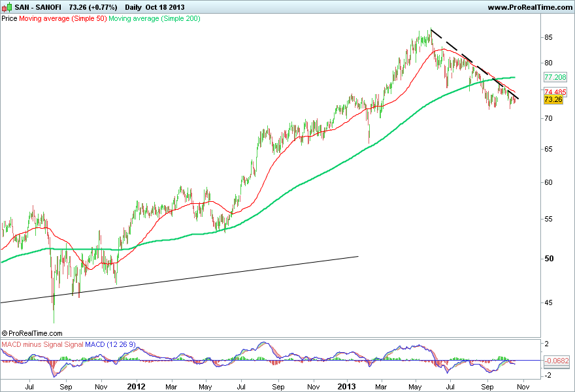Viewport: 575px width, 392px height.
Task: Click the -0.0682 MACD value tag
Action: point(557,361)
